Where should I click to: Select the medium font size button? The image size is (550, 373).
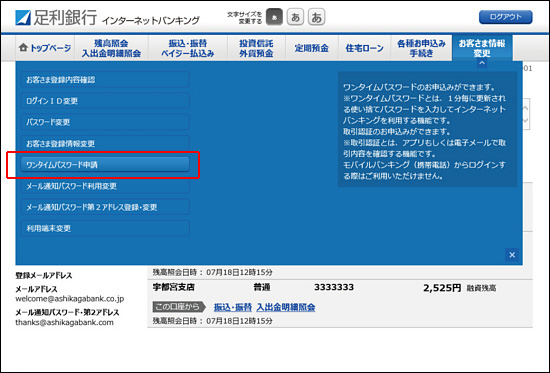click(x=295, y=17)
